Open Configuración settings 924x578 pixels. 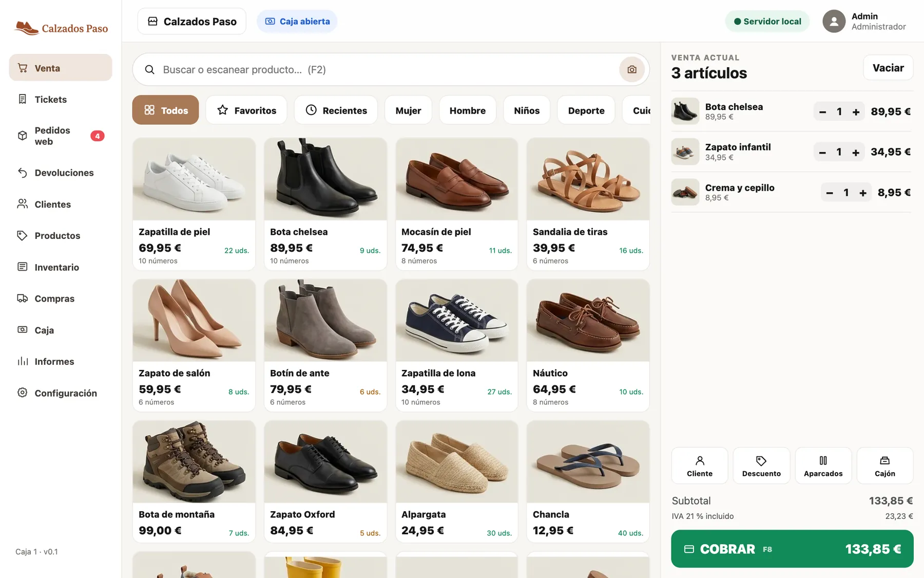coord(61,393)
